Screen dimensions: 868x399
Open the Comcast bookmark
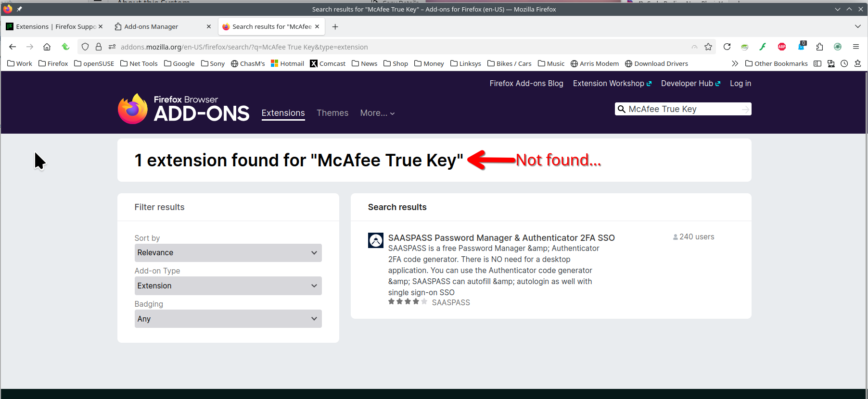328,63
